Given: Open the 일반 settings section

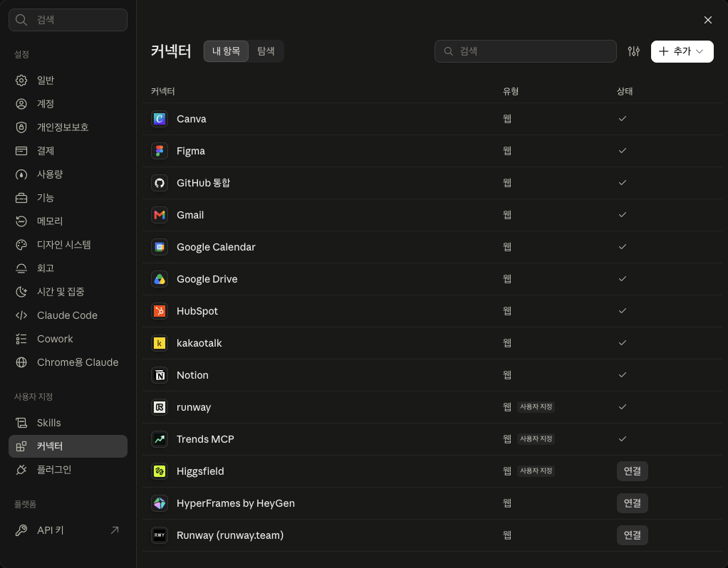Looking at the screenshot, I should 68,80.
